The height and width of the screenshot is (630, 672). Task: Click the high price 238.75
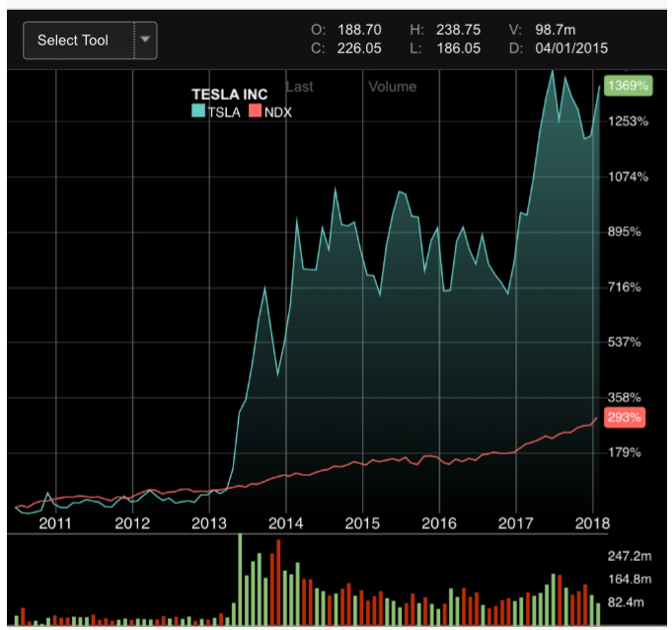point(458,30)
